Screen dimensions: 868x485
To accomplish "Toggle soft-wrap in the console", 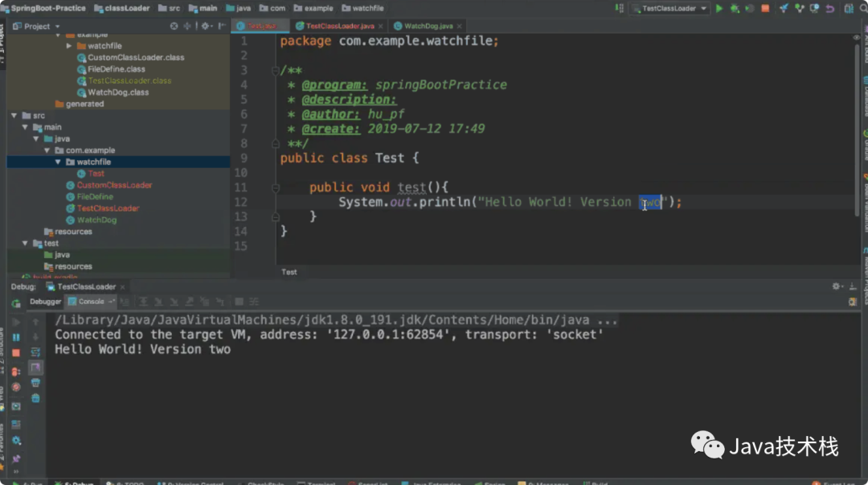I will tap(35, 352).
